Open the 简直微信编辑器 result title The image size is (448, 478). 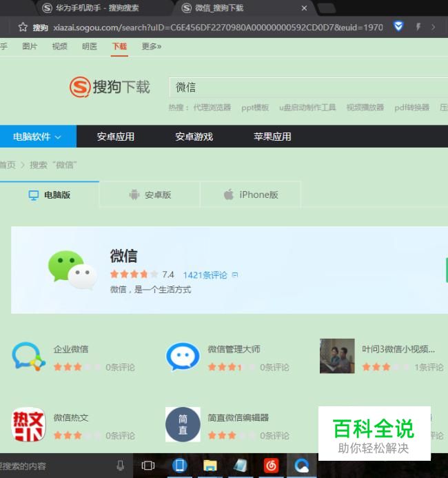coord(238,417)
